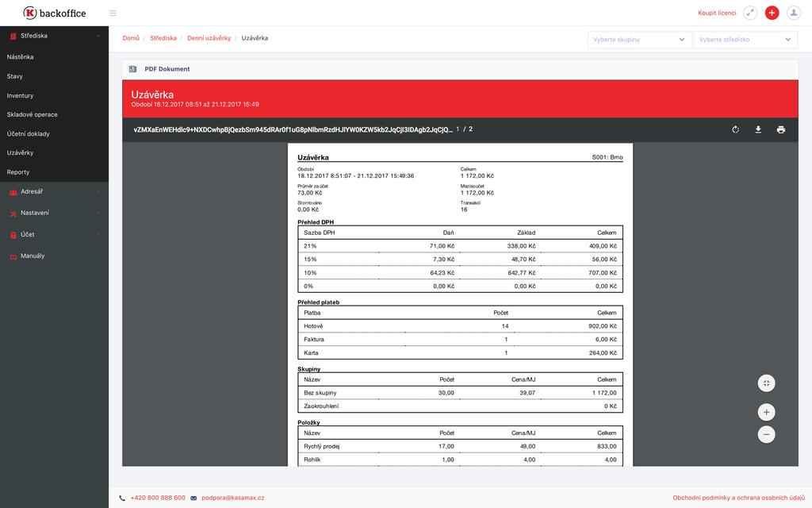The image size is (812, 508).
Task: Open Obchodní podmínky a ochrana osobních údajů
Action: click(x=739, y=498)
